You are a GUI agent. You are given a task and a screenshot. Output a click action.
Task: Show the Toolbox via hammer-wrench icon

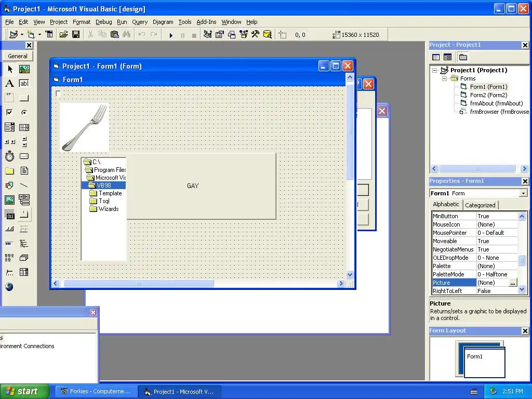pyautogui.click(x=256, y=35)
